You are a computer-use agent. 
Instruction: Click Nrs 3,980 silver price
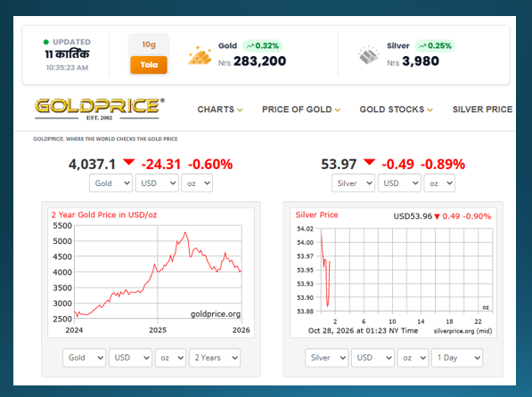[x=413, y=61]
